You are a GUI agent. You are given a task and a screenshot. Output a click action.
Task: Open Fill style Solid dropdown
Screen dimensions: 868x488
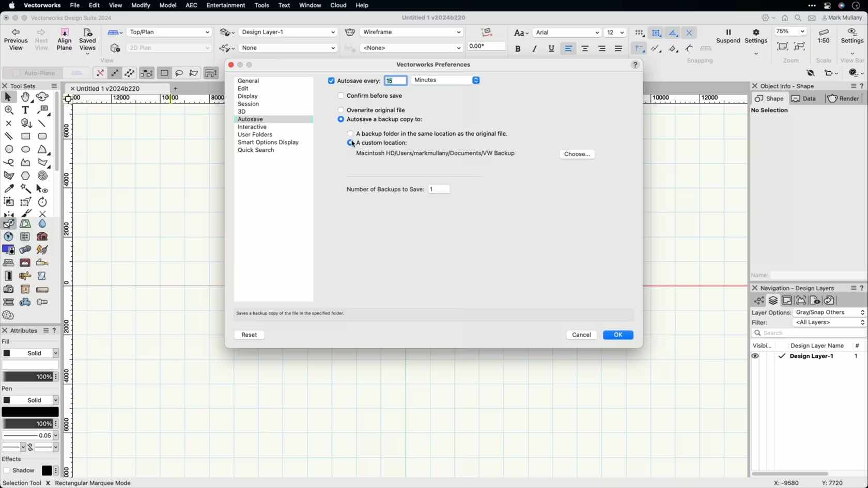point(30,353)
